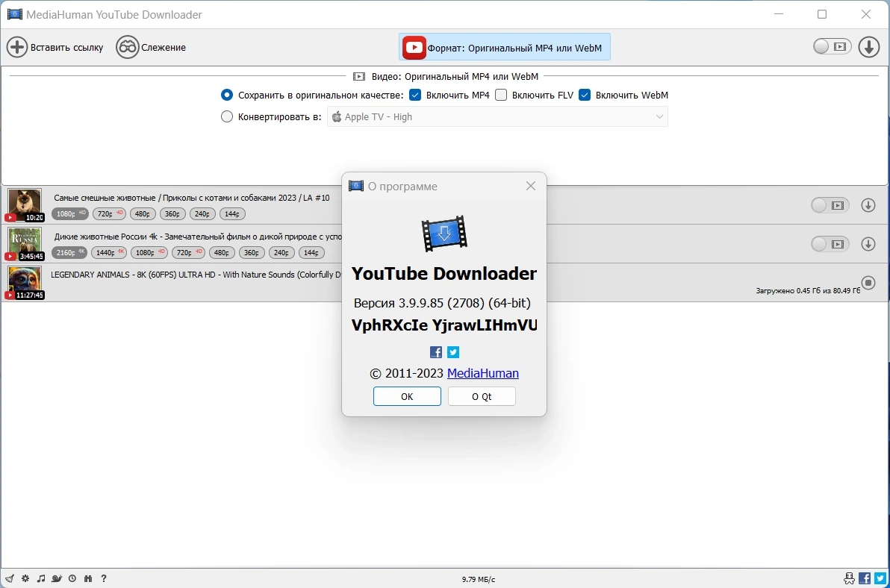Select 2160p 4K for Дикие животные России
The image size is (890, 588).
pyautogui.click(x=69, y=252)
